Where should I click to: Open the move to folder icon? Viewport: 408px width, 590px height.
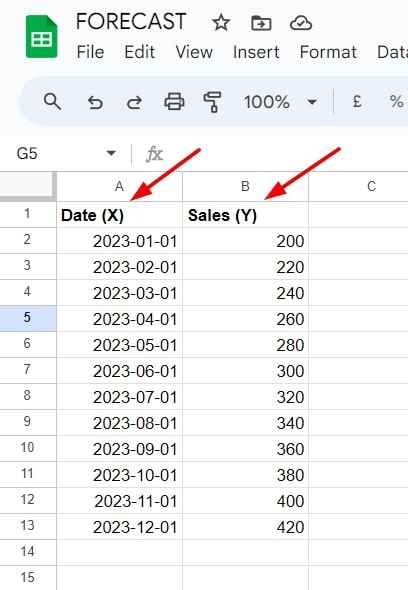[261, 23]
